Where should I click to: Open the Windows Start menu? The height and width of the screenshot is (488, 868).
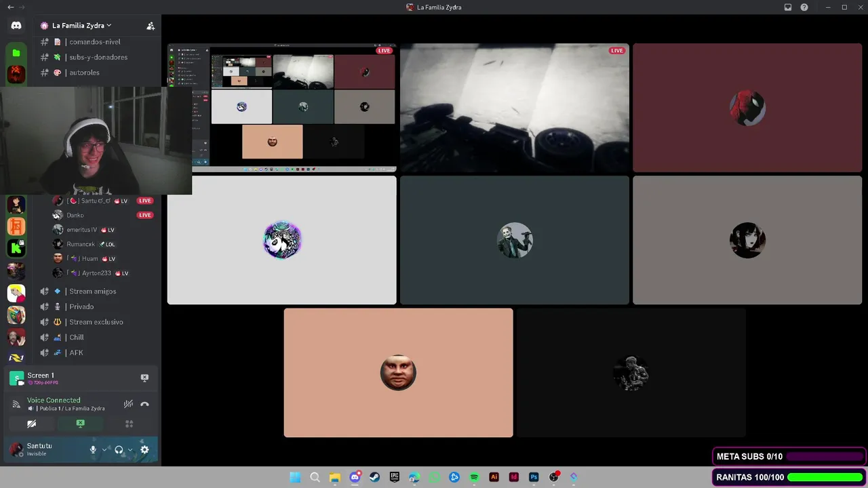(x=295, y=477)
